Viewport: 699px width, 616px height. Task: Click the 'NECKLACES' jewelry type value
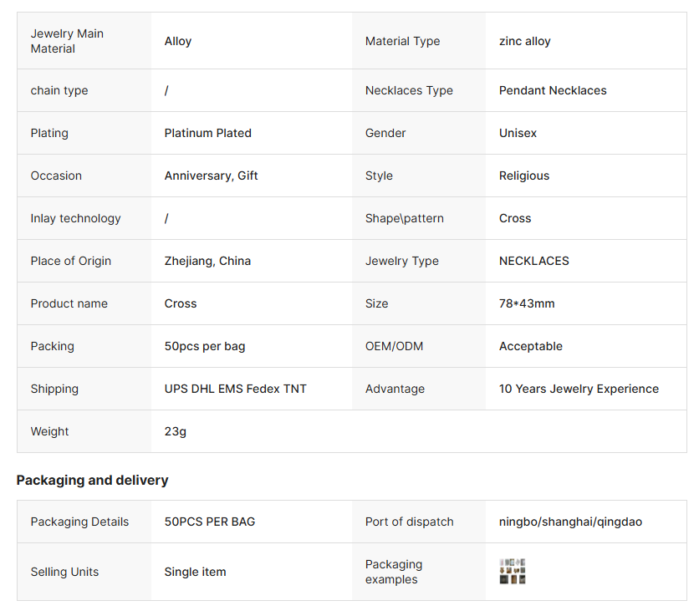pyautogui.click(x=533, y=261)
